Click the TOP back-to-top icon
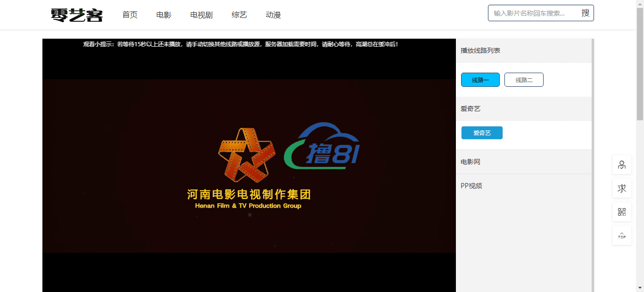 pos(621,235)
